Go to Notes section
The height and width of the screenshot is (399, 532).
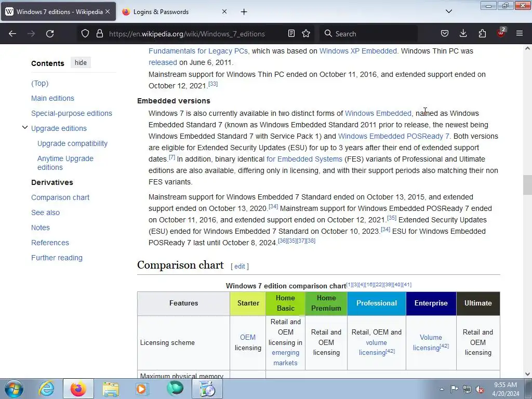41,228
